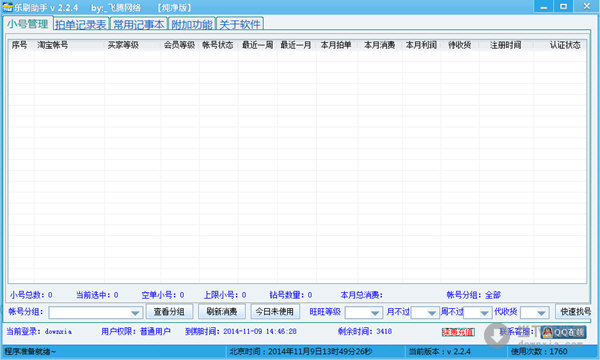Screen dimensions: 600x360
Task: Click the 当前版本: v 2.2.4 status entry
Action: pos(440,352)
